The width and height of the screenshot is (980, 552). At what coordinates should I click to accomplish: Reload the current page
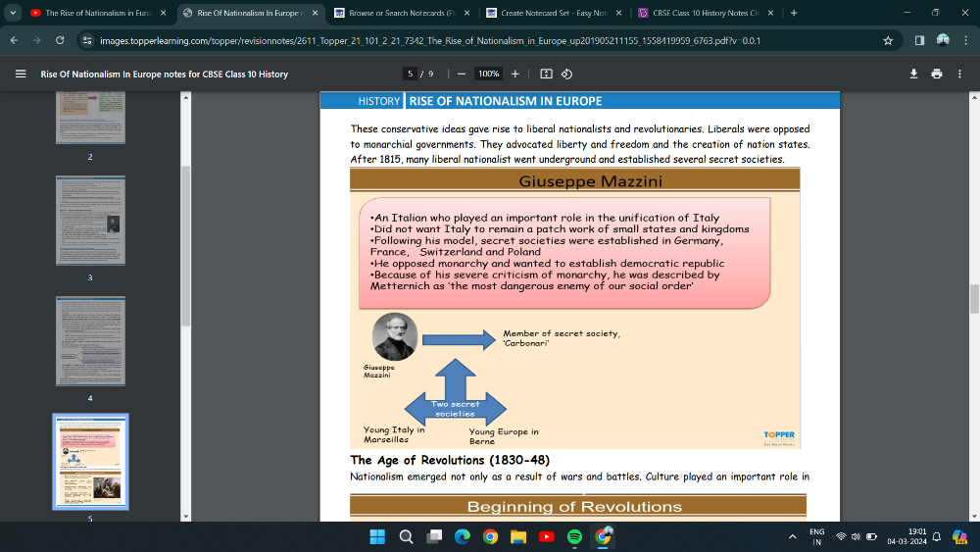click(61, 40)
